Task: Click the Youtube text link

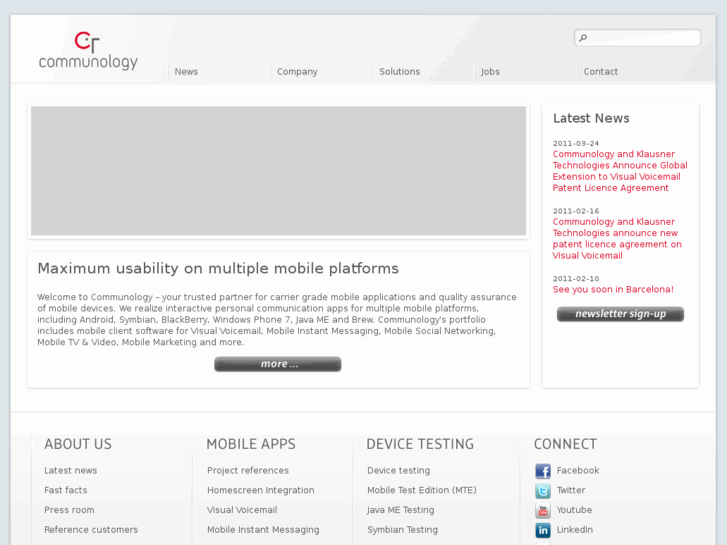Action: [574, 510]
